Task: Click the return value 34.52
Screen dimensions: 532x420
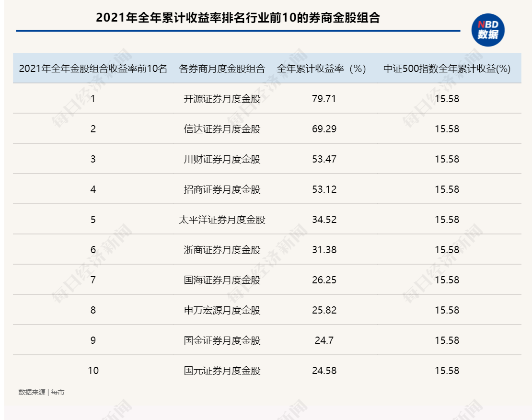Action: click(324, 220)
